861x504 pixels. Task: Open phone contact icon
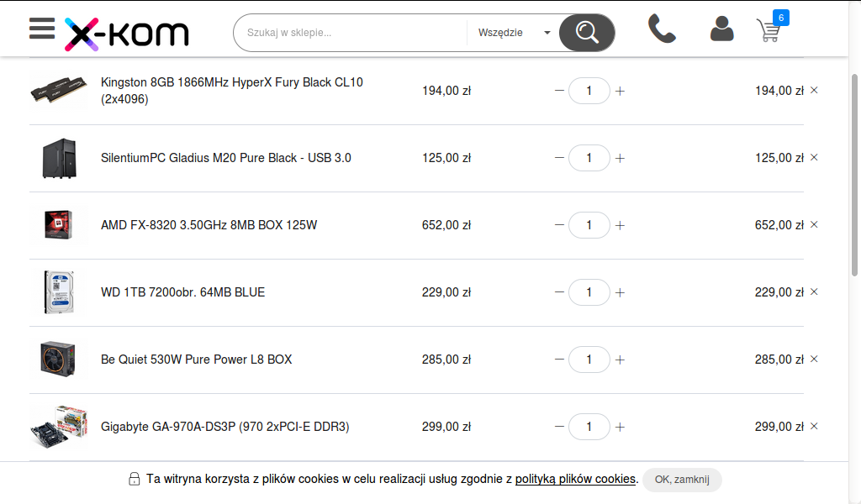662,29
